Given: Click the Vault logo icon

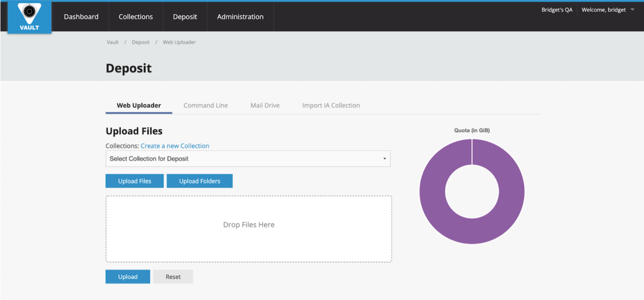Looking at the screenshot, I should [x=29, y=17].
